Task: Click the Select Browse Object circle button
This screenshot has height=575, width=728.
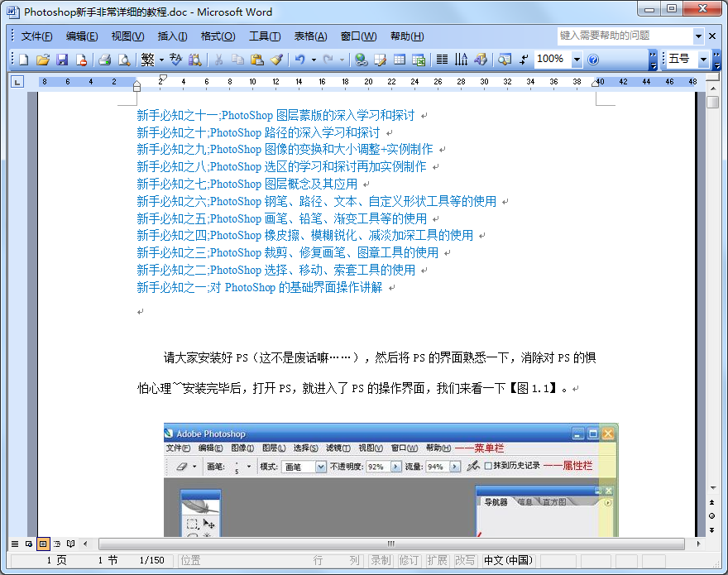Action: tap(712, 516)
